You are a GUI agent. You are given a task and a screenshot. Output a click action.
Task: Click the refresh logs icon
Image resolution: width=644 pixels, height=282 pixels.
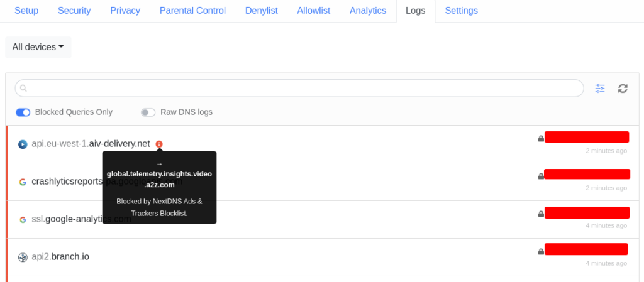click(x=623, y=89)
